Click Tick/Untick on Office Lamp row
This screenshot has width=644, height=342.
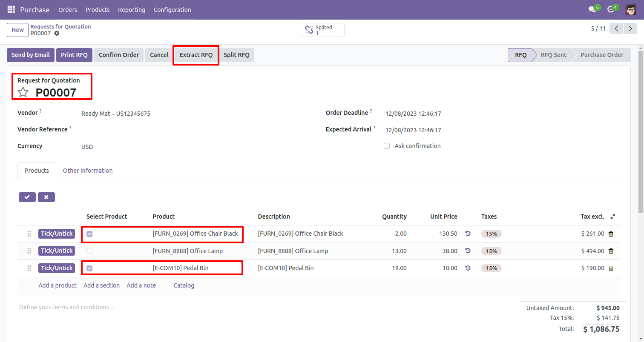tap(57, 251)
